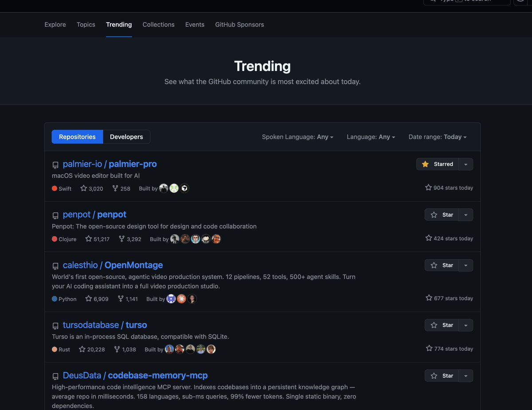Image resolution: width=532 pixels, height=410 pixels.
Task: Unstar the palmier-pro repository
Action: [438, 164]
